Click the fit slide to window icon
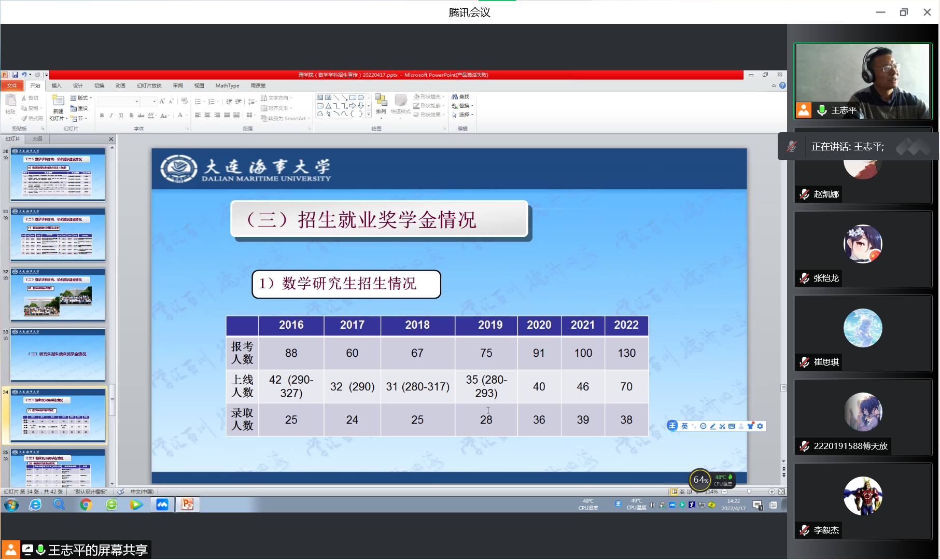Screen dimensions: 940x560 coord(781,492)
